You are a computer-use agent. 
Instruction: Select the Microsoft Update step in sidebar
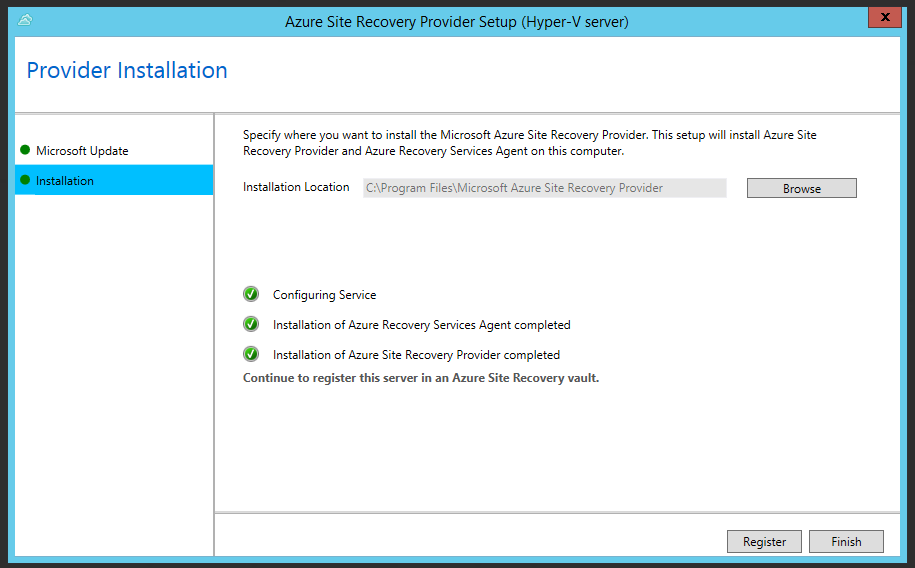(x=82, y=151)
